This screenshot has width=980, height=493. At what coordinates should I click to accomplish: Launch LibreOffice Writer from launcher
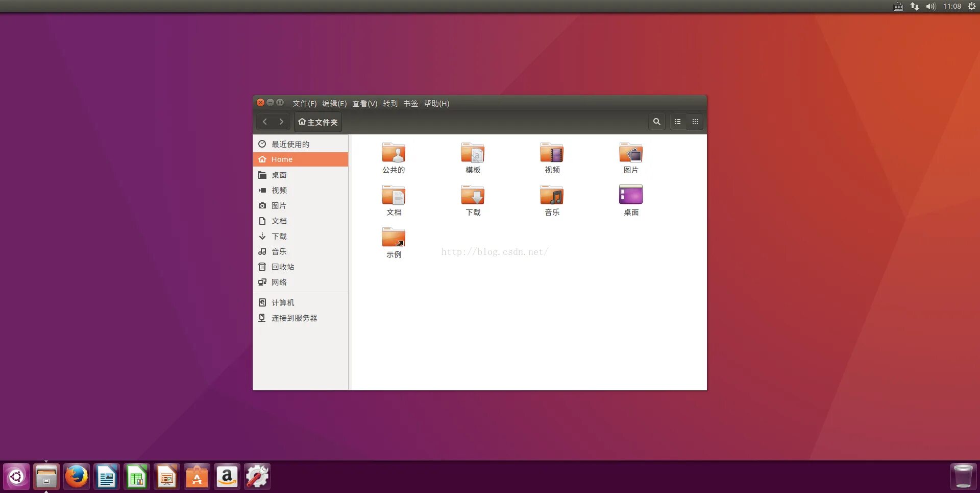click(x=107, y=477)
